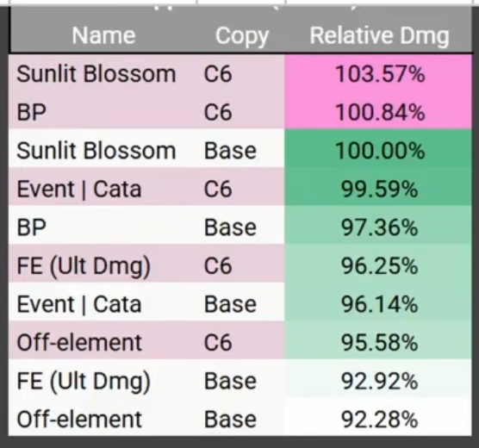Click Sunlit Blossom name in C6 row
Screen dimensions: 479x448
pos(96,73)
